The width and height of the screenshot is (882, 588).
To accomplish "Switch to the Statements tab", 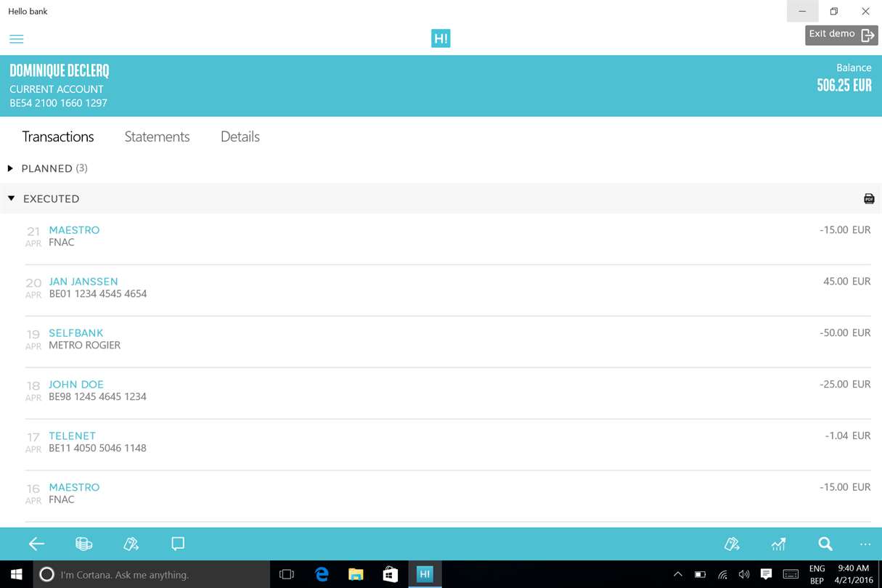I will click(x=157, y=136).
